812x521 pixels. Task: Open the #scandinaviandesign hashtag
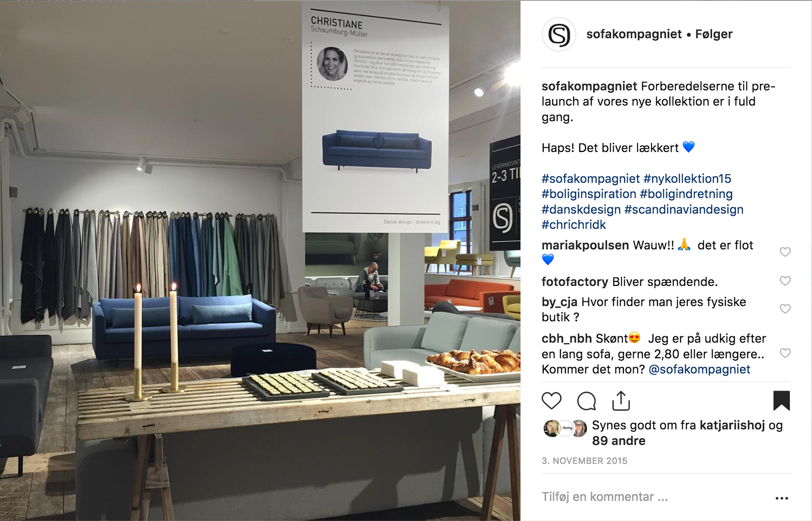[684, 210]
